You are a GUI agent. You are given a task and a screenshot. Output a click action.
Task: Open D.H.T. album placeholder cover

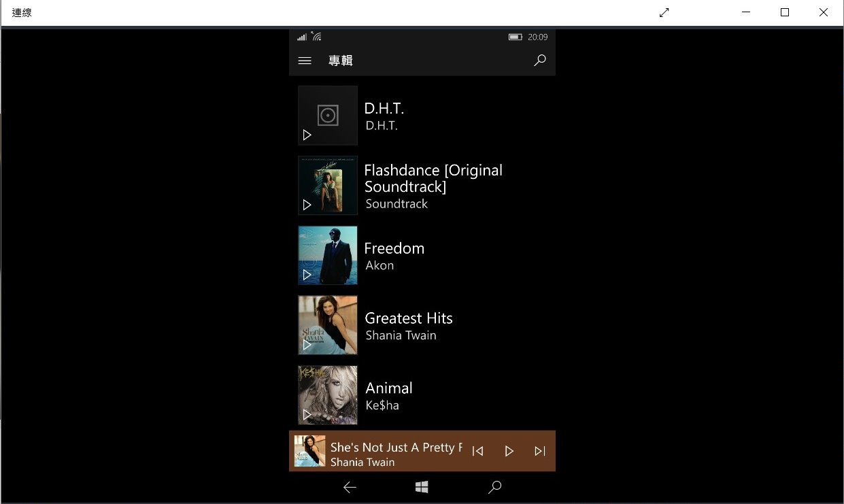click(x=328, y=116)
